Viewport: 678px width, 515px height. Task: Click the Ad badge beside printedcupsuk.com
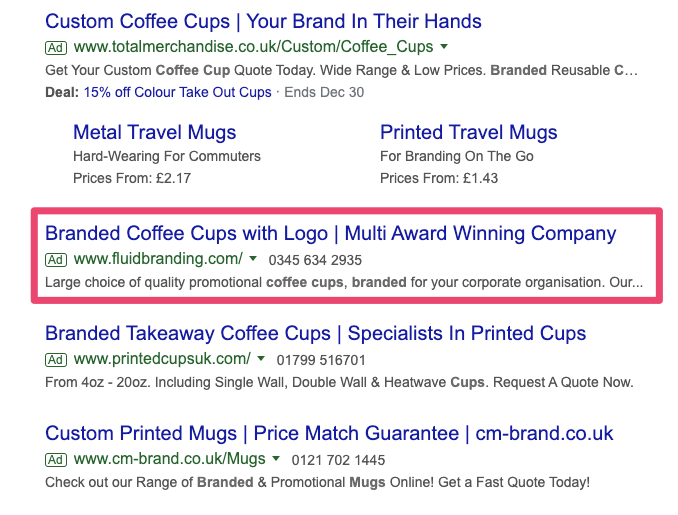coord(56,360)
